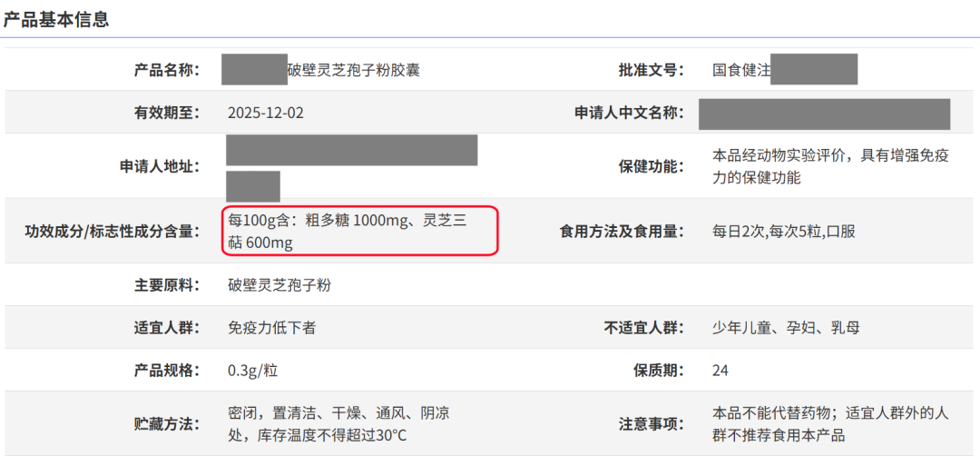Select the 功效成分/标志性成分含量 label
The height and width of the screenshot is (456, 980).
click(112, 232)
